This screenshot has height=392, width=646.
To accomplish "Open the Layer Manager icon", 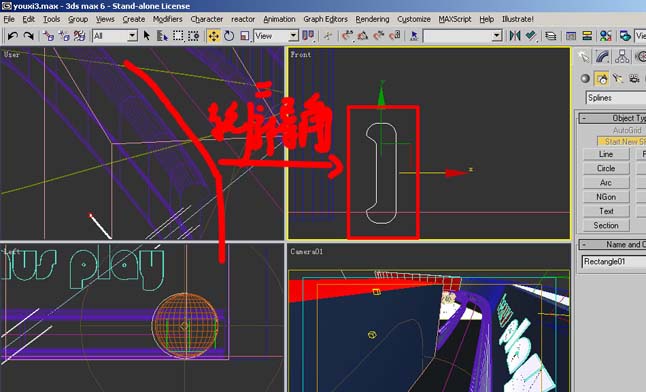I will pyautogui.click(x=550, y=36).
